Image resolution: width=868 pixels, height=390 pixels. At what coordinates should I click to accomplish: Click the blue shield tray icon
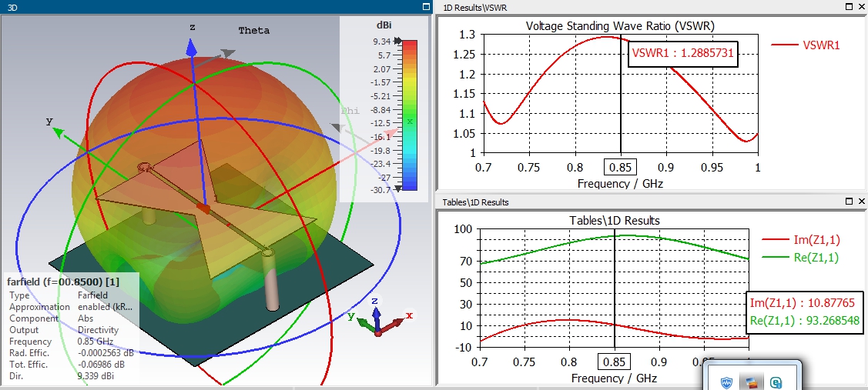(727, 382)
